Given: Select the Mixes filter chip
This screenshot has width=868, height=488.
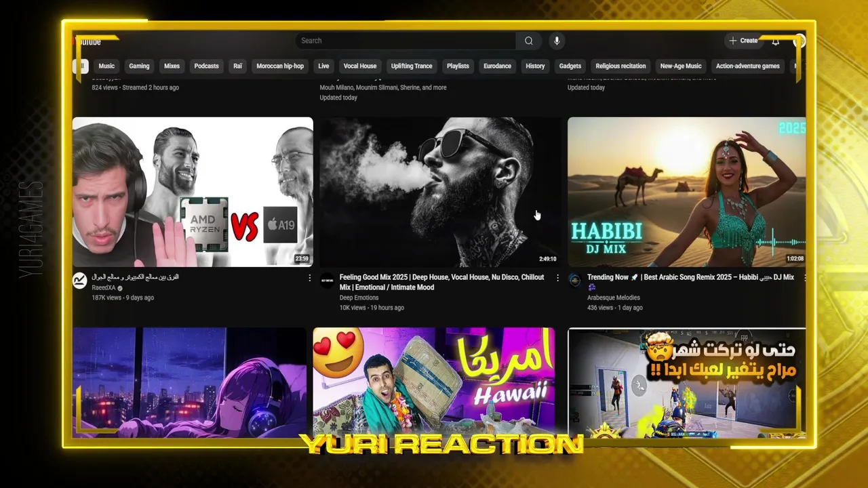Looking at the screenshot, I should click(x=172, y=66).
